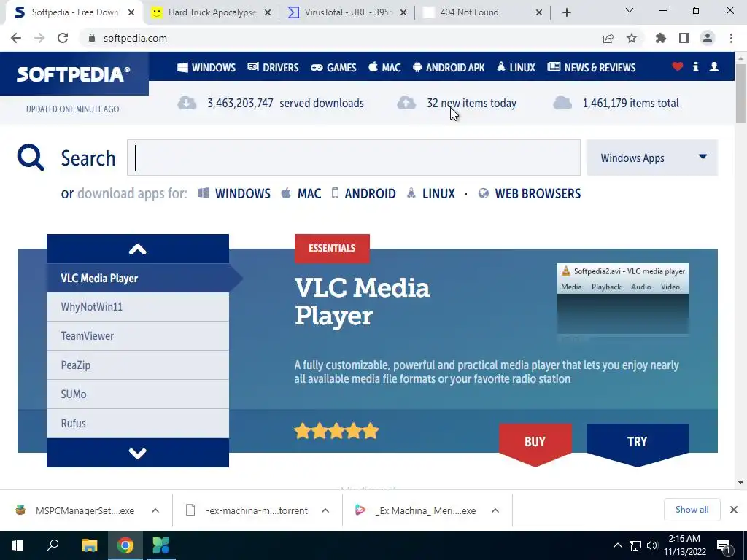This screenshot has height=560, width=747.
Task: Open News & Reviews section
Action: click(x=591, y=68)
